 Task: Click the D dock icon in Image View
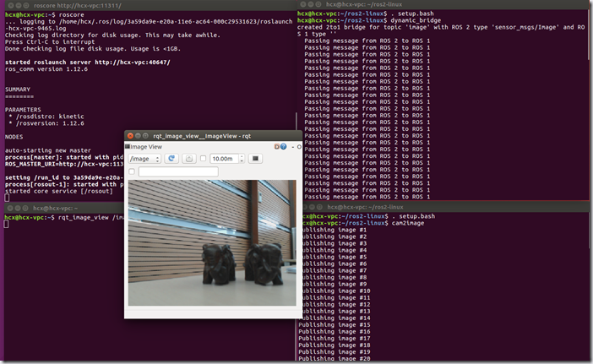tap(277, 147)
